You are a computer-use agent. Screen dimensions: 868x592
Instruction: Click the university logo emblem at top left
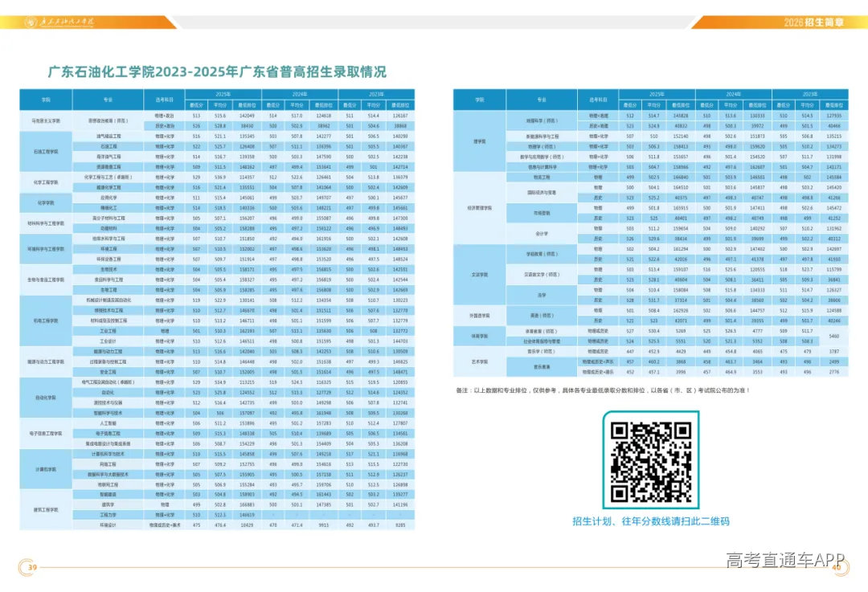coord(31,22)
